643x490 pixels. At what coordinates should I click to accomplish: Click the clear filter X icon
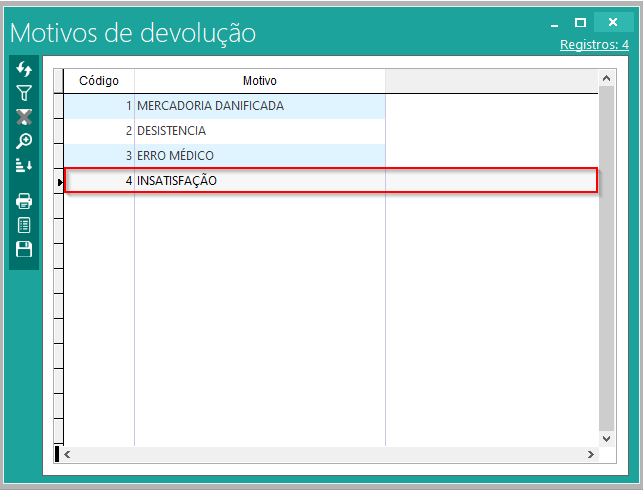click(x=24, y=117)
